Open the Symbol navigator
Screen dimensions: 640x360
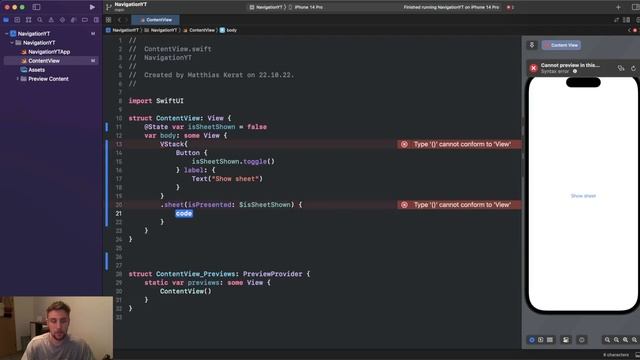pyautogui.click(x=28, y=20)
